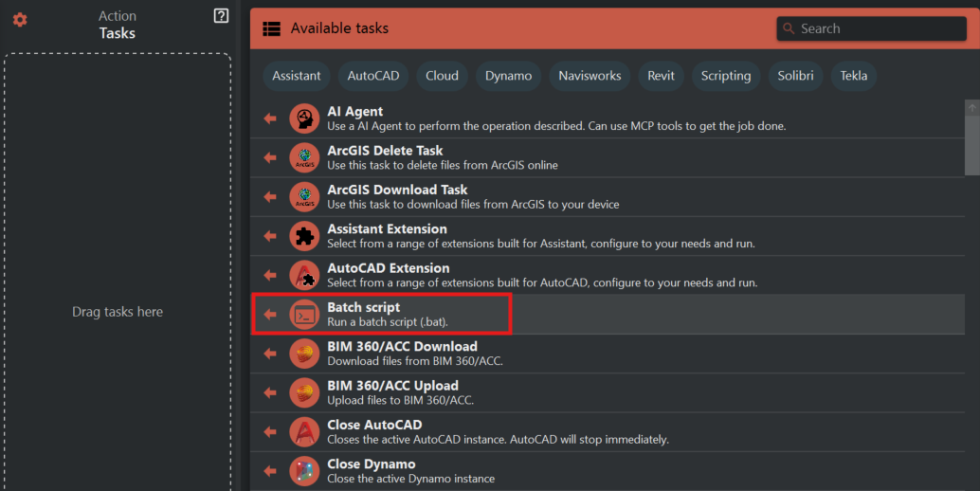The height and width of the screenshot is (491, 980).
Task: Click the AI Agent head icon
Action: point(304,118)
